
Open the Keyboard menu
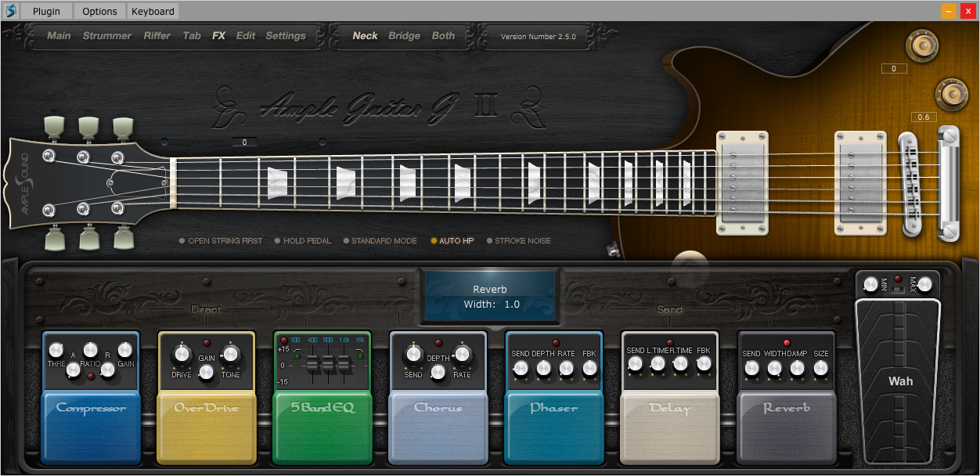(153, 11)
